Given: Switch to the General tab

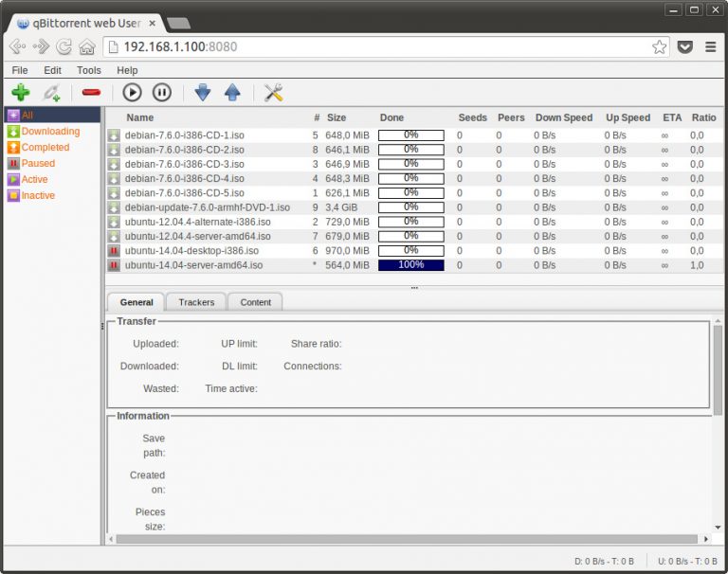Looking at the screenshot, I should click(136, 302).
